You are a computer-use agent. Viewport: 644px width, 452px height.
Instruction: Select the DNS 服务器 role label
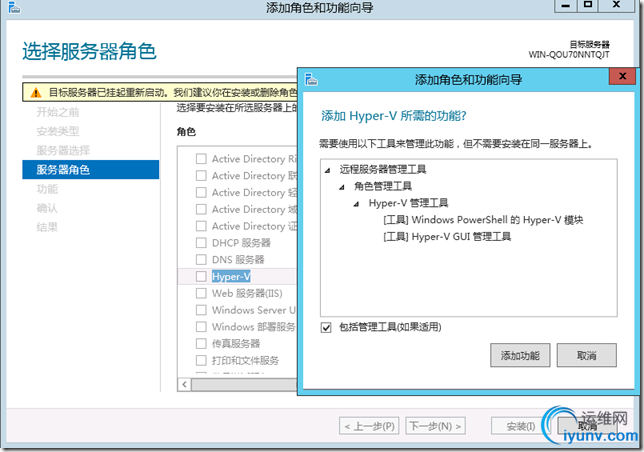[238, 260]
